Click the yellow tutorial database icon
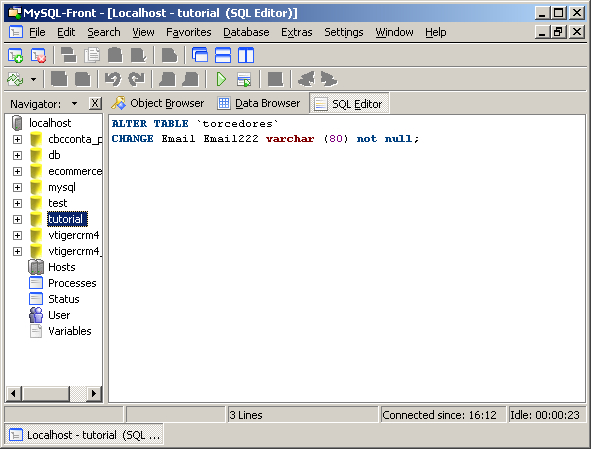Image resolution: width=591 pixels, height=449 pixels. tap(36, 219)
